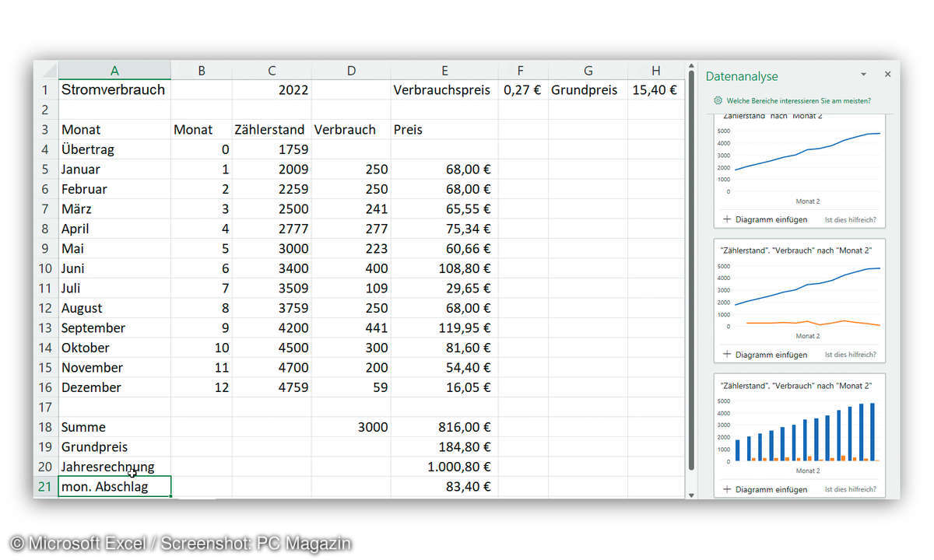Select the 0,27 € cell
934x560 pixels.
pyautogui.click(x=523, y=89)
